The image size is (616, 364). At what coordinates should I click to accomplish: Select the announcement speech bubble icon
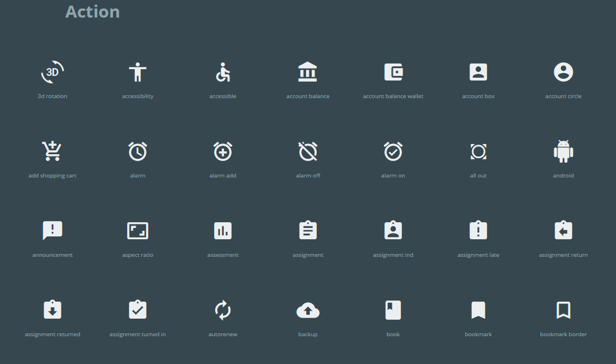pos(52,231)
